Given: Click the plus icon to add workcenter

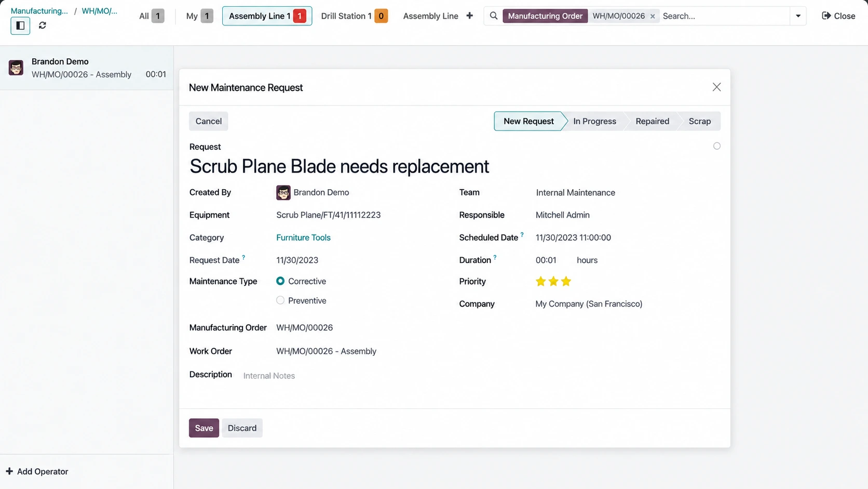Looking at the screenshot, I should tap(469, 16).
